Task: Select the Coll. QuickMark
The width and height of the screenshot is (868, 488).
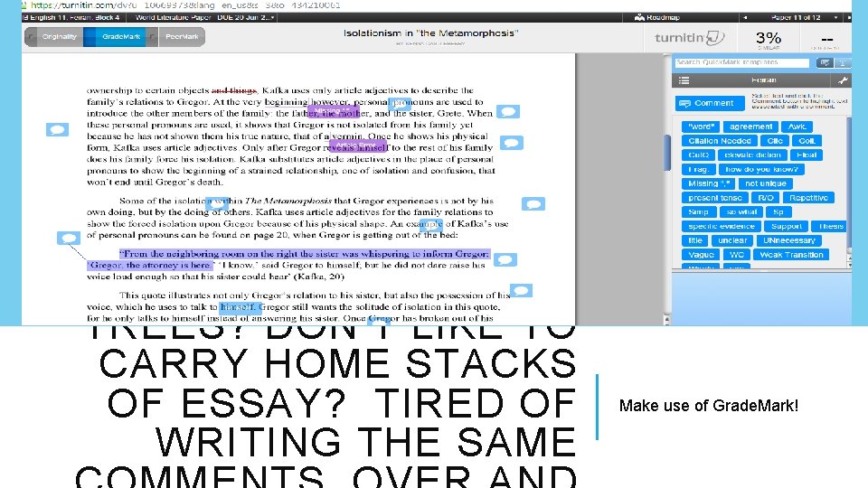Action: tap(807, 141)
